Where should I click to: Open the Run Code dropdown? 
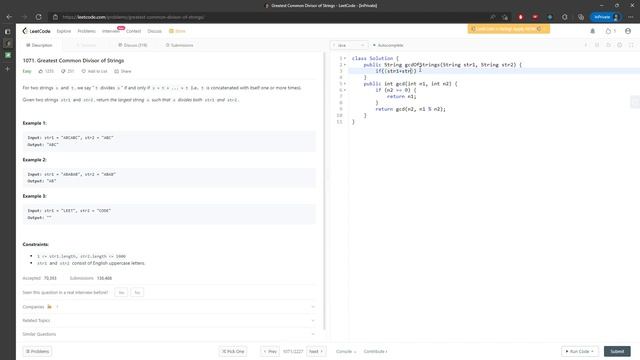coord(580,351)
